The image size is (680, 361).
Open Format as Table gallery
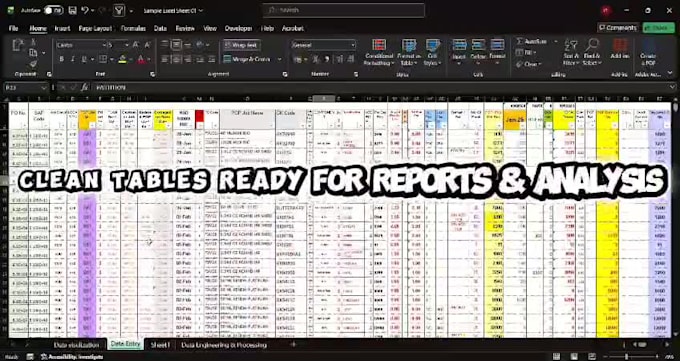(x=409, y=53)
